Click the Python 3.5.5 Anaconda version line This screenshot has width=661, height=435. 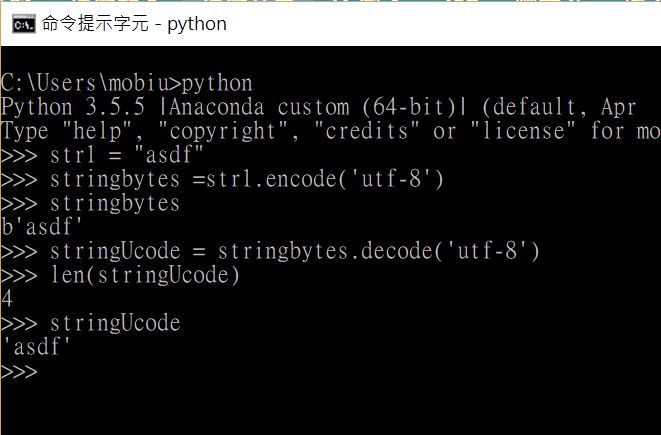(318, 107)
